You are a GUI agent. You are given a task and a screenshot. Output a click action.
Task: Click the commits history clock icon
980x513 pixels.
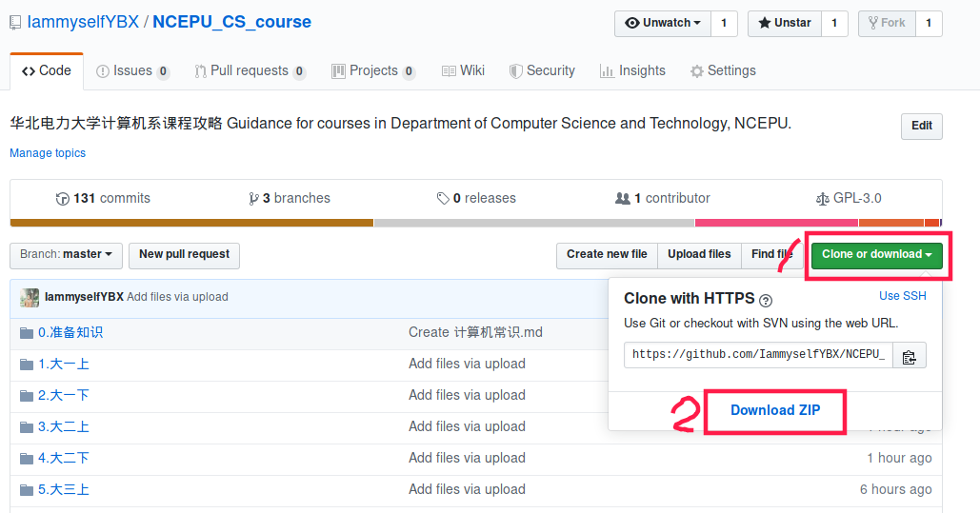[63, 199]
